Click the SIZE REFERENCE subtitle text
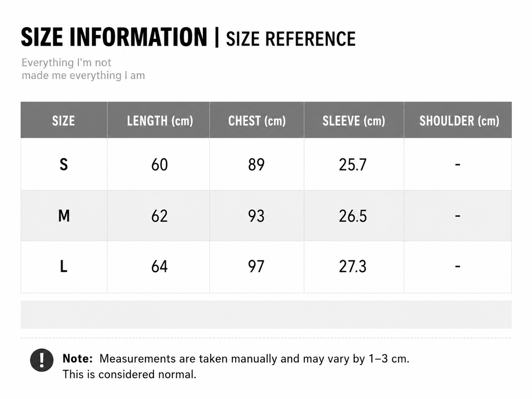This screenshot has height=399, width=532. [291, 39]
